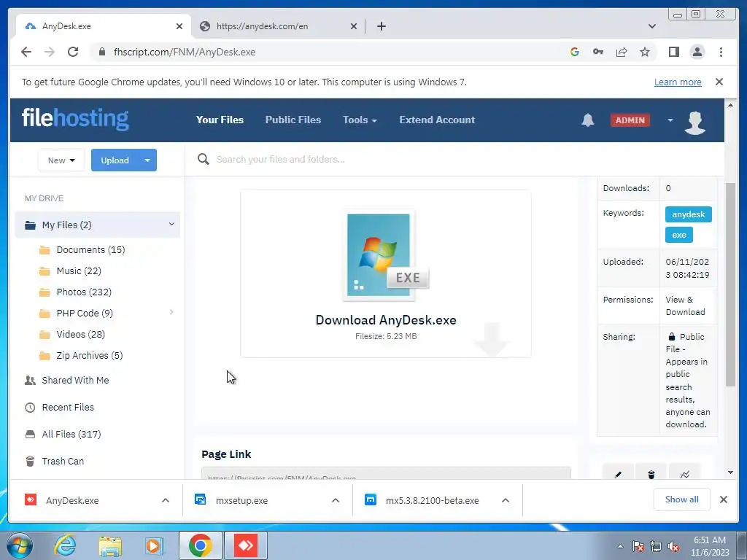The width and height of the screenshot is (747, 560).
Task: Click AnyDesk icon in taskbar
Action: pos(246,545)
